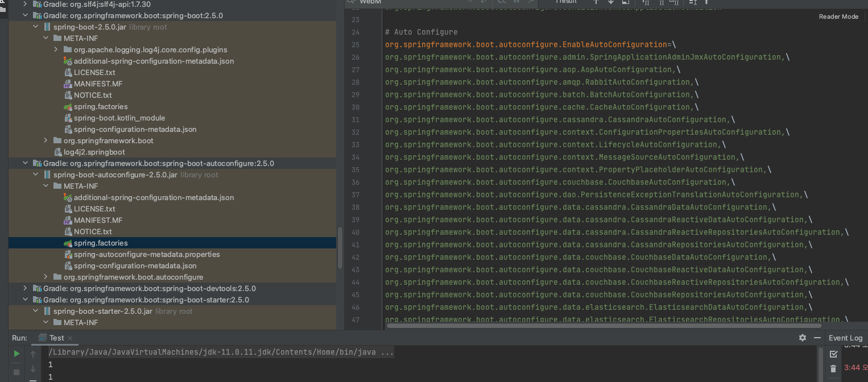Select spring.factories under spring-boot-2.5.0.jar META-INF

(101, 106)
